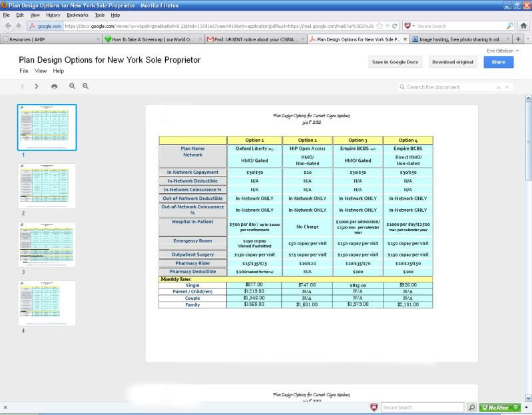Viewport: 532px width, 415px height.
Task: Reload the page with the refresh icon
Action: point(395,26)
